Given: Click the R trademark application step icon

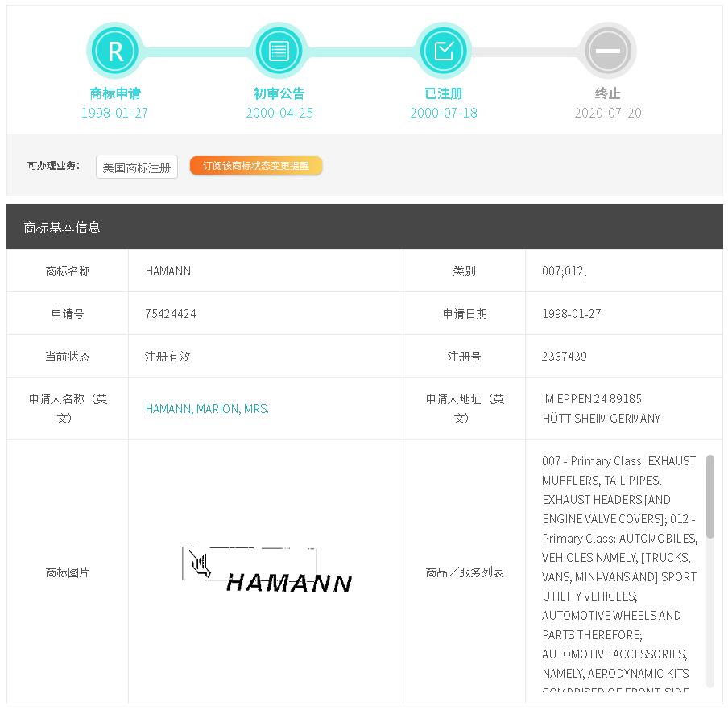Looking at the screenshot, I should (x=115, y=52).
